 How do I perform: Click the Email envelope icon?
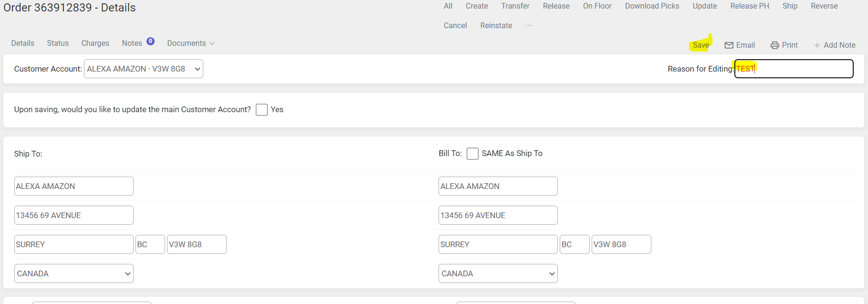(729, 45)
